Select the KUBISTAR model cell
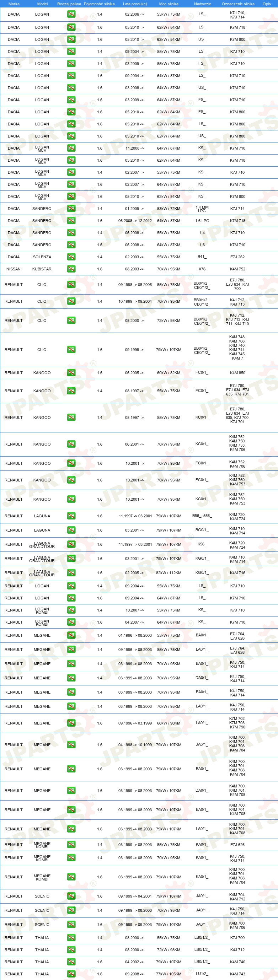This screenshot has height=980, width=278. pos(42,269)
